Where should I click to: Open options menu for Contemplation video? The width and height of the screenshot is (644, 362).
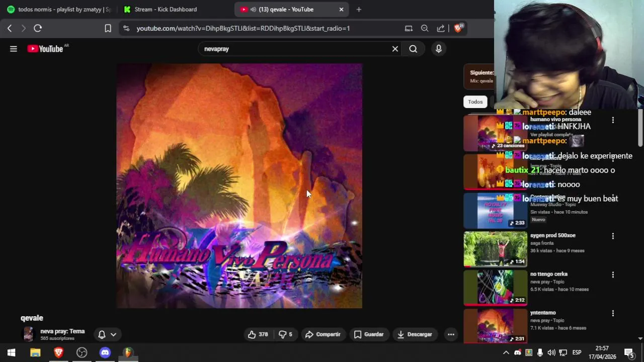coord(613,197)
